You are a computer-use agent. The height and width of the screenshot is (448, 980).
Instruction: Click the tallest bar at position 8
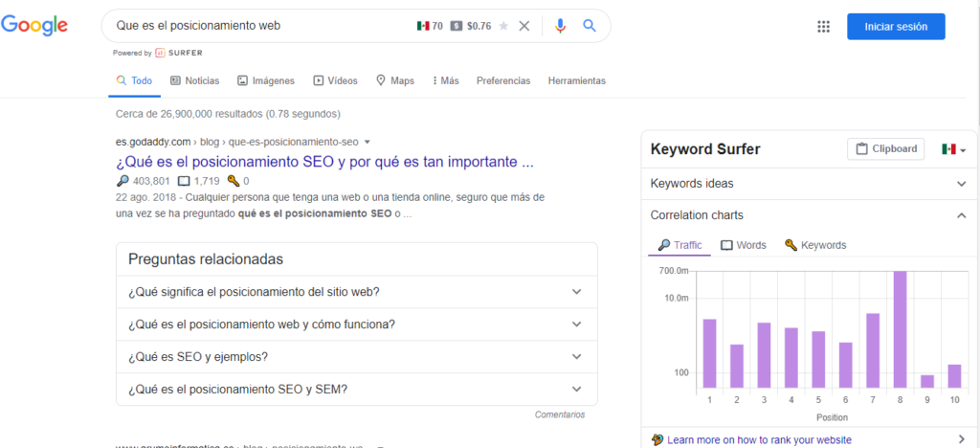(901, 330)
